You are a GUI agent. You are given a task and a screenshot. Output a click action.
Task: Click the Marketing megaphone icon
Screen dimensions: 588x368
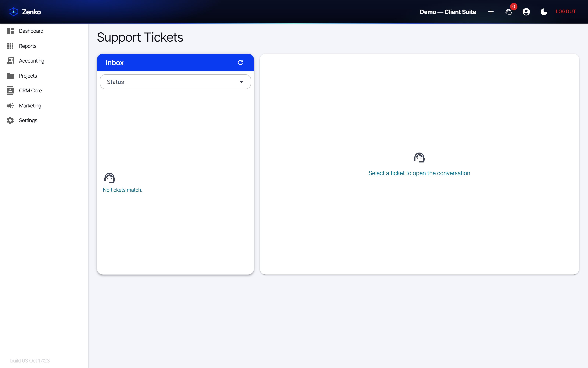(x=10, y=106)
